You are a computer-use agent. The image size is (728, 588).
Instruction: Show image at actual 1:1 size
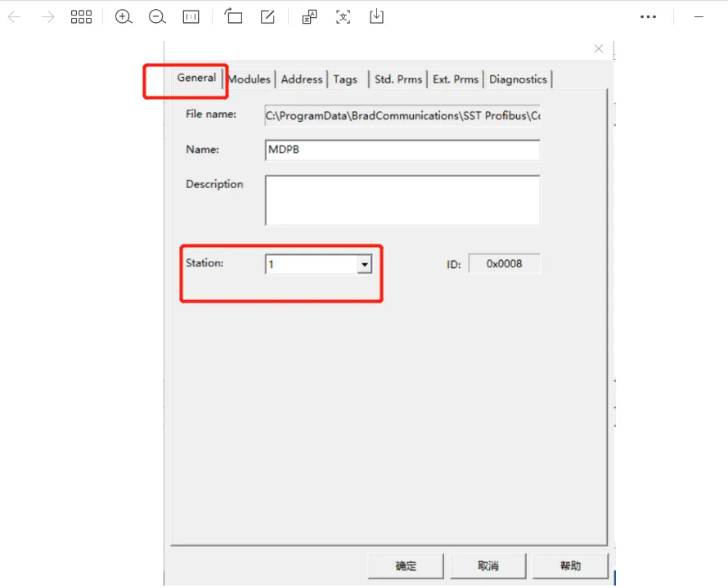pyautogui.click(x=191, y=17)
